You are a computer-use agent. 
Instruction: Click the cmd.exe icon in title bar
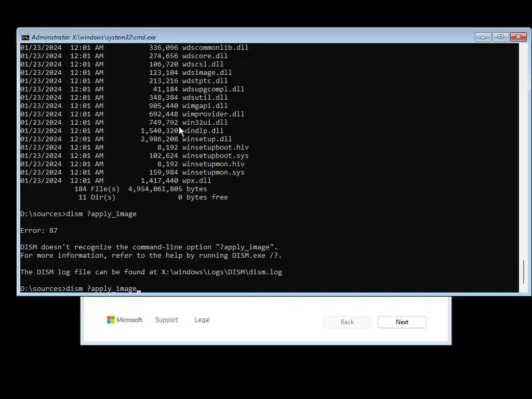(25, 37)
